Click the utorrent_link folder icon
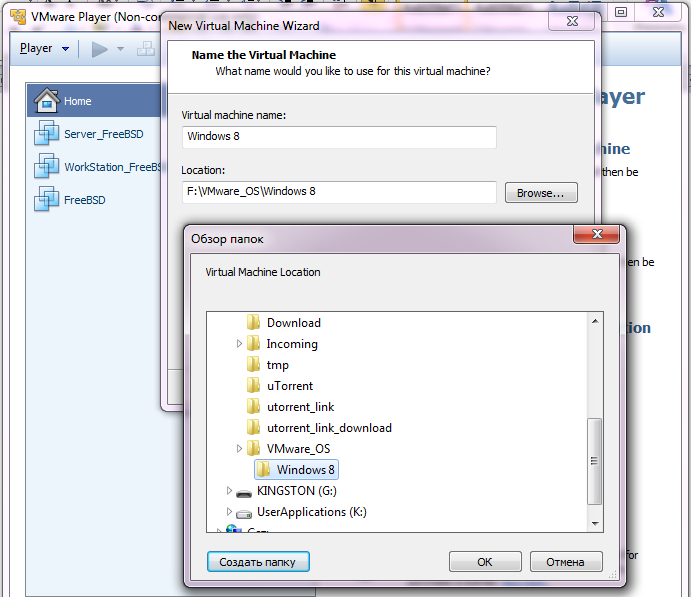The image size is (691, 597). point(253,406)
